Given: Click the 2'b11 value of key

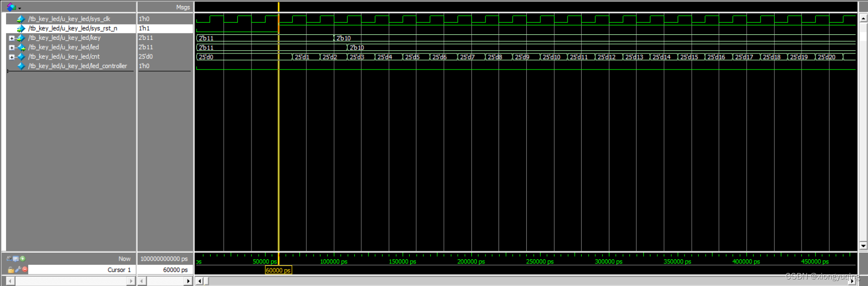Looking at the screenshot, I should point(146,38).
